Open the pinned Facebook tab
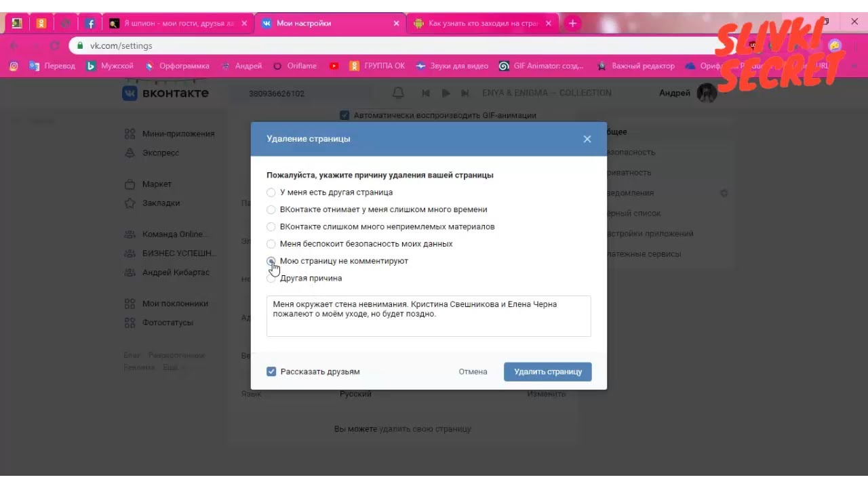868x488 pixels. (x=90, y=23)
